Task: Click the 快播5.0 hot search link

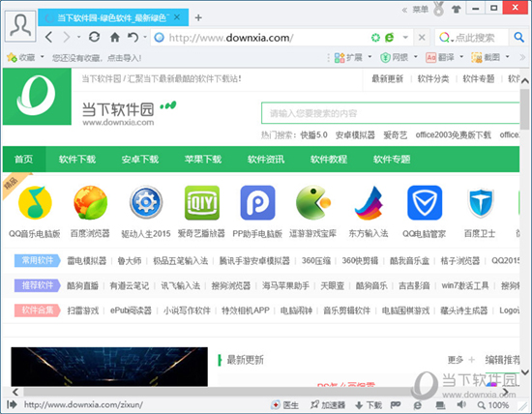Action: click(313, 135)
